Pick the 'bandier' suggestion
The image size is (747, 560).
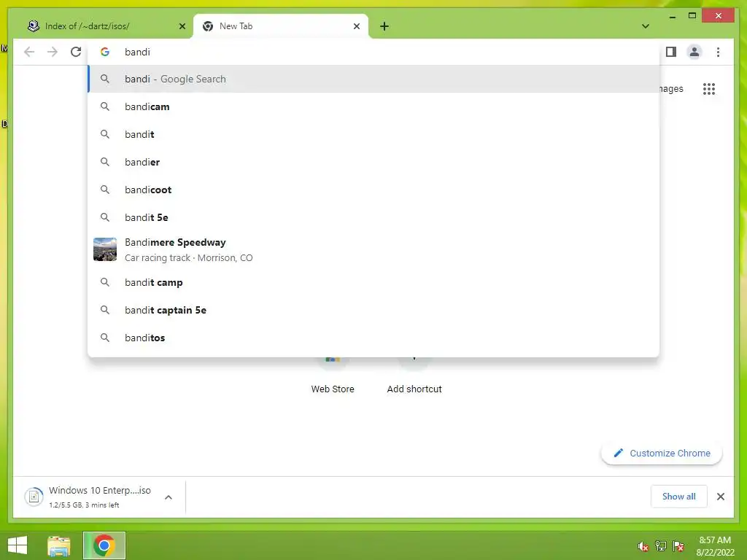point(374,162)
